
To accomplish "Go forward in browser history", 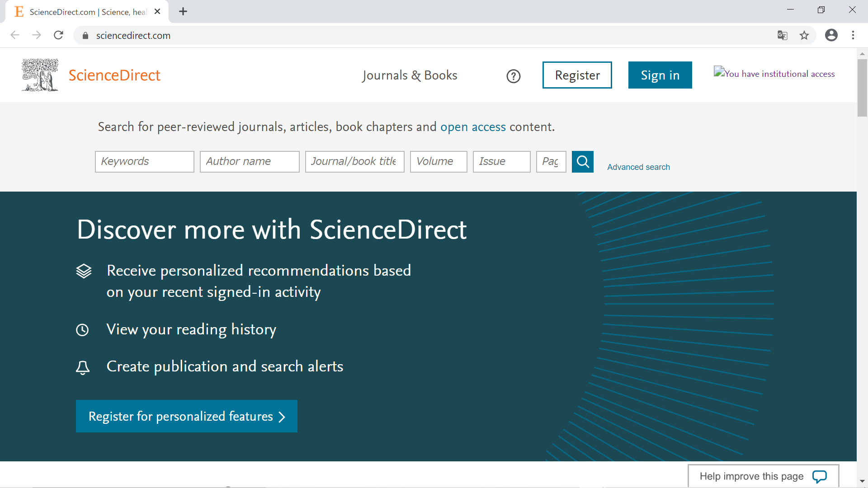I will click(x=37, y=35).
